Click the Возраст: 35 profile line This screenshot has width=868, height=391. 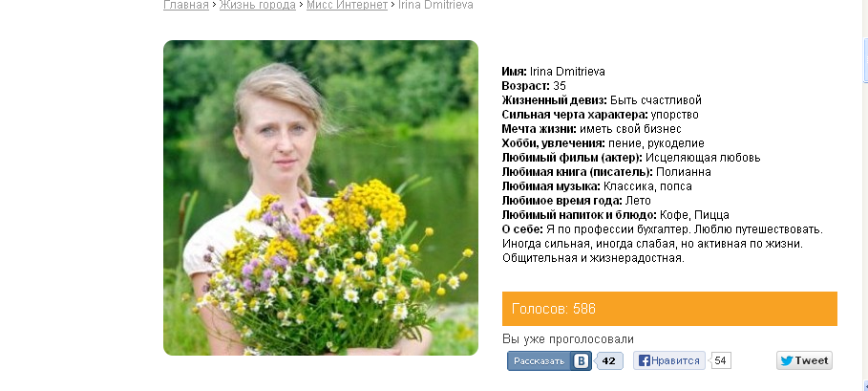[x=534, y=86]
